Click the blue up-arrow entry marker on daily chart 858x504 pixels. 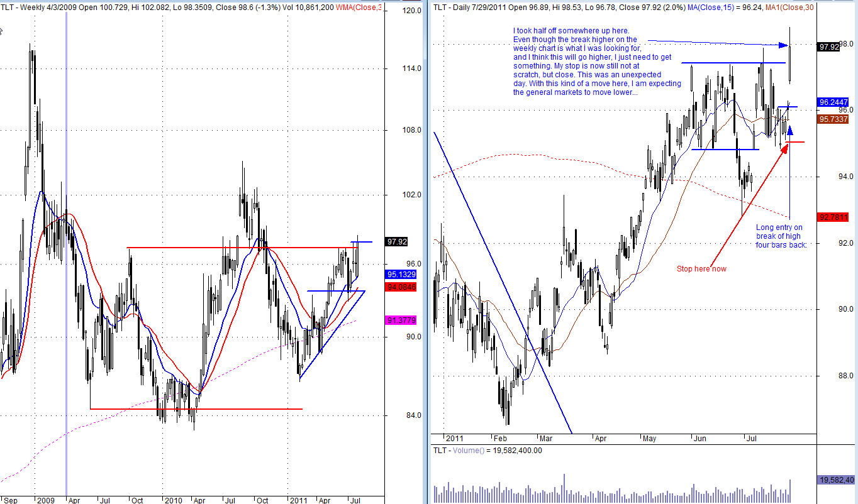click(790, 130)
